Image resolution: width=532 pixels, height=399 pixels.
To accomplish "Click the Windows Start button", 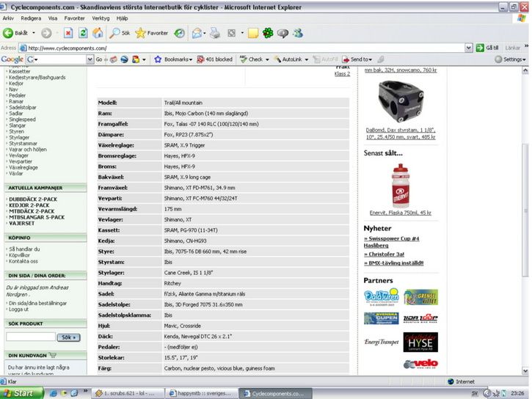I will tap(22, 393).
